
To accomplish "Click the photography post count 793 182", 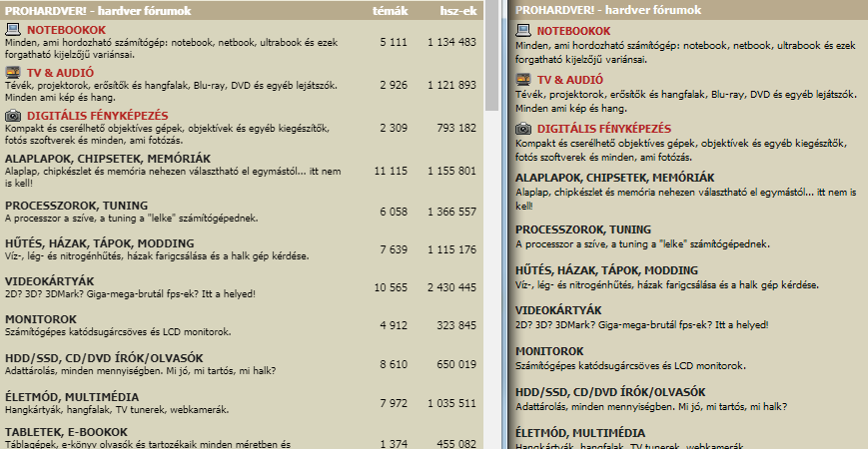I will (x=456, y=128).
